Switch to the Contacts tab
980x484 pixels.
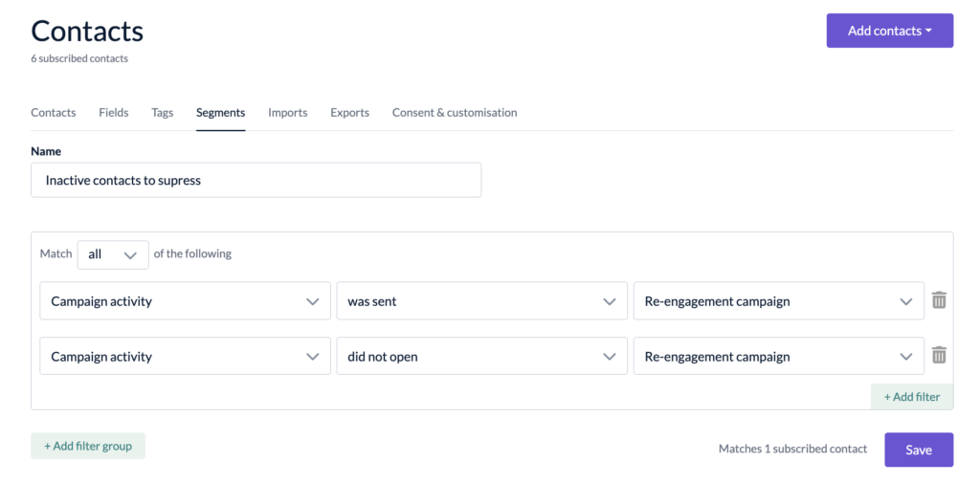click(x=54, y=113)
